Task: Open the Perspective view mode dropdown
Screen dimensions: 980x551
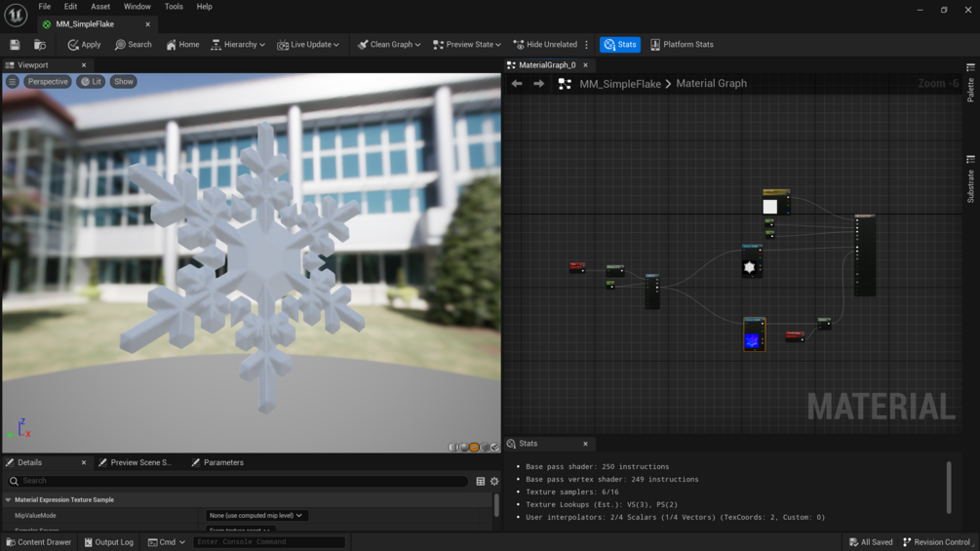Action: (x=48, y=81)
